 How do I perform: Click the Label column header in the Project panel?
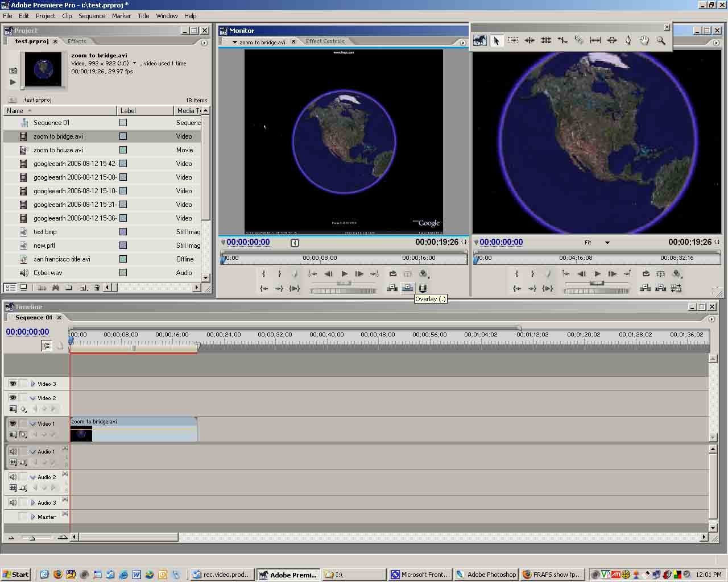pyautogui.click(x=145, y=111)
